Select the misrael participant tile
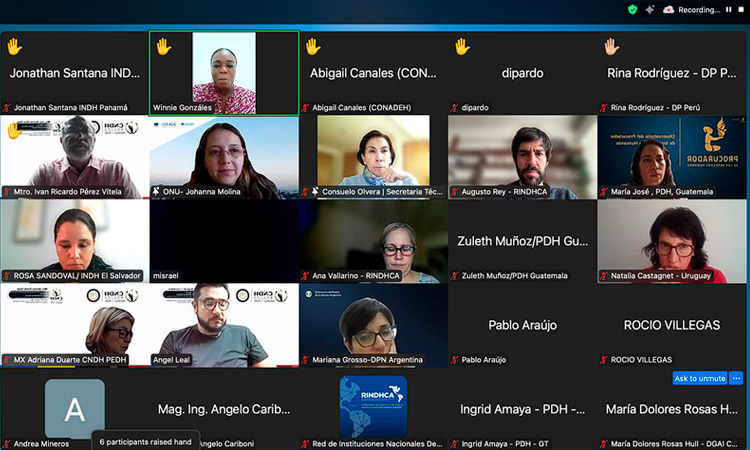This screenshot has width=750, height=450. pyautogui.click(x=224, y=240)
